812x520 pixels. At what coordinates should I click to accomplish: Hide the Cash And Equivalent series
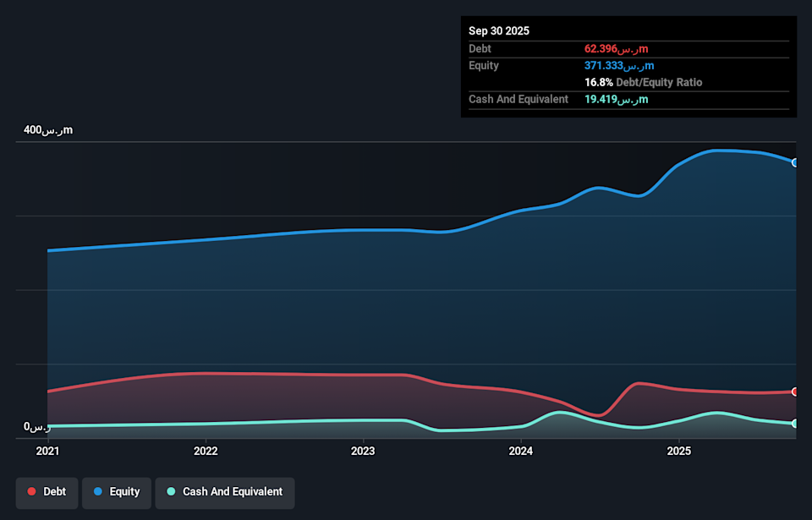(x=224, y=492)
